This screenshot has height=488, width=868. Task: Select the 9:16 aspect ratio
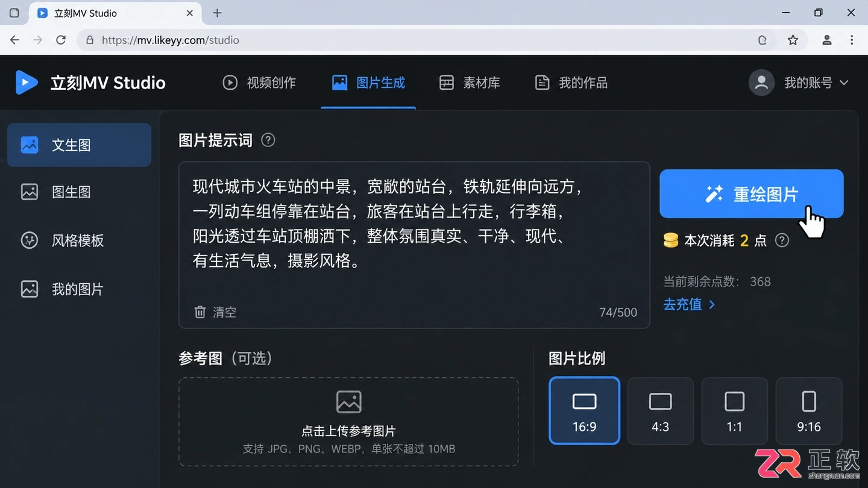[x=809, y=410]
